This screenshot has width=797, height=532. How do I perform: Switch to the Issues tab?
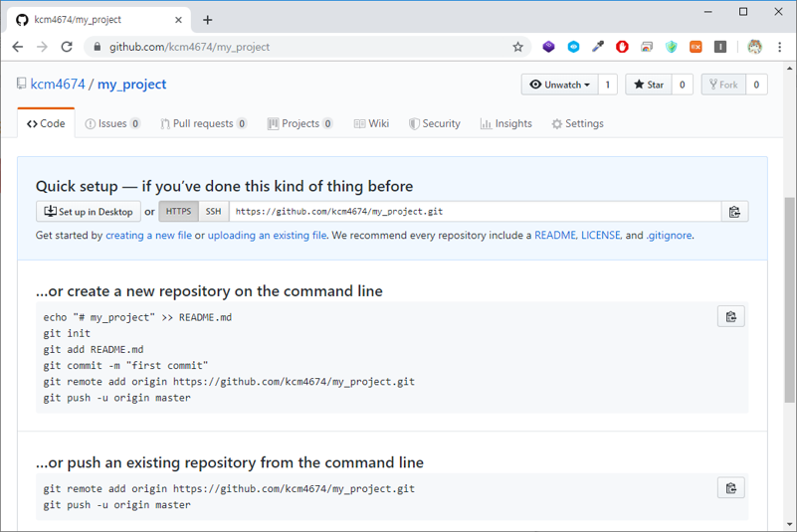coord(112,123)
